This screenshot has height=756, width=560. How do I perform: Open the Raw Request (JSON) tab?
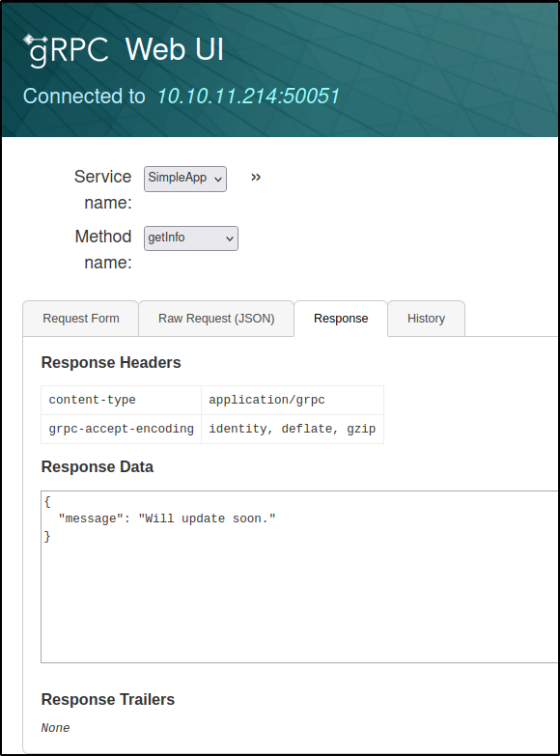click(x=216, y=319)
